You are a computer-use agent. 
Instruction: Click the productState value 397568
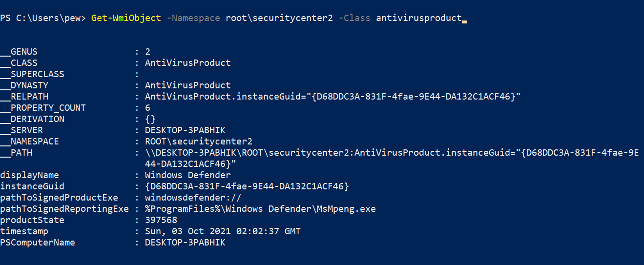[x=161, y=220]
